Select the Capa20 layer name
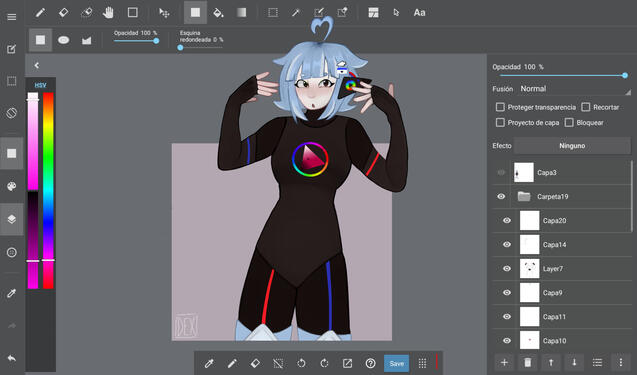Viewport: 637px width, 375px height. (x=555, y=221)
